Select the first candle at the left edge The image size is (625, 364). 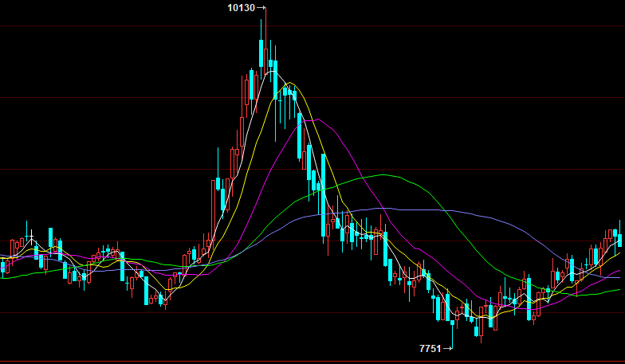[2, 266]
